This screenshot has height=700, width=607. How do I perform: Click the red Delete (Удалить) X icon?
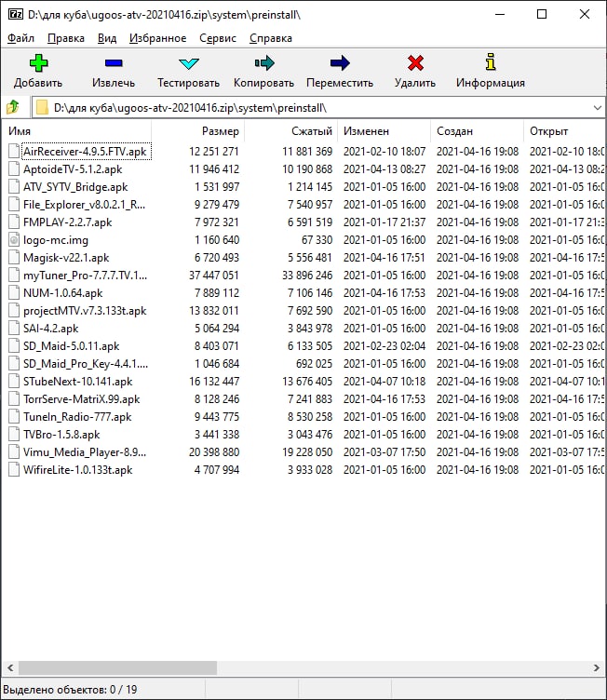tap(415, 63)
